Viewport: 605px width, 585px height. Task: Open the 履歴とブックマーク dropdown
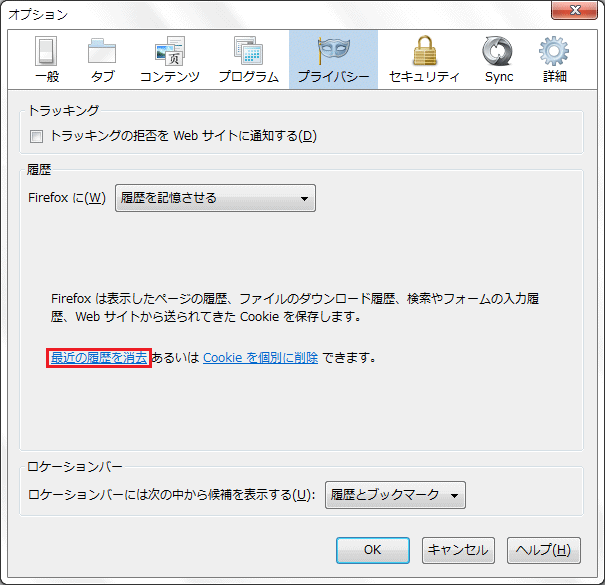(x=395, y=494)
